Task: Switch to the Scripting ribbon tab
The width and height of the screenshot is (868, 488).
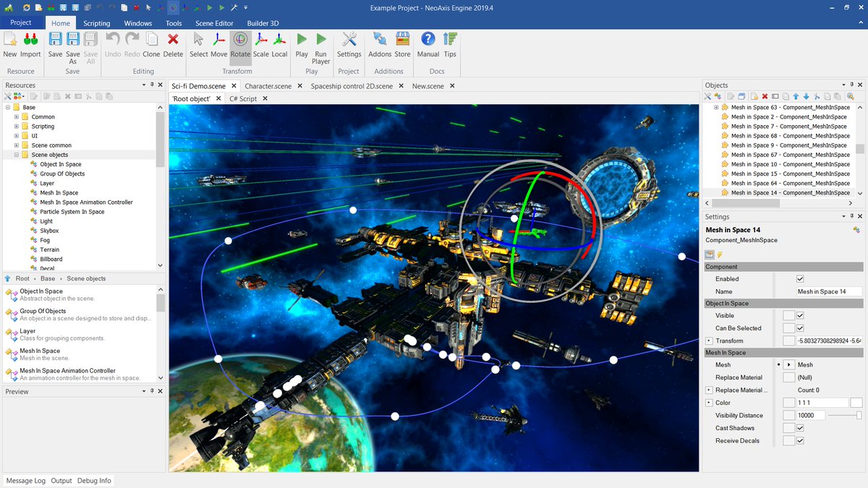Action: click(x=96, y=23)
